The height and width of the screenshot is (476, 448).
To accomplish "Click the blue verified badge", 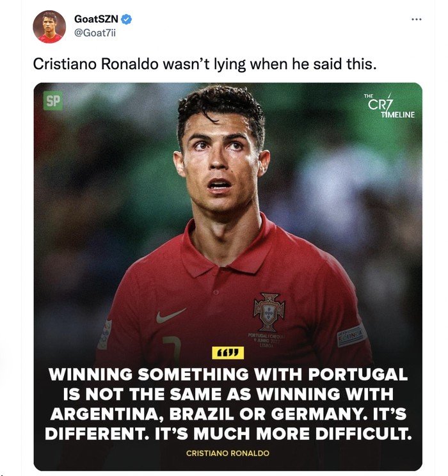I will (127, 20).
